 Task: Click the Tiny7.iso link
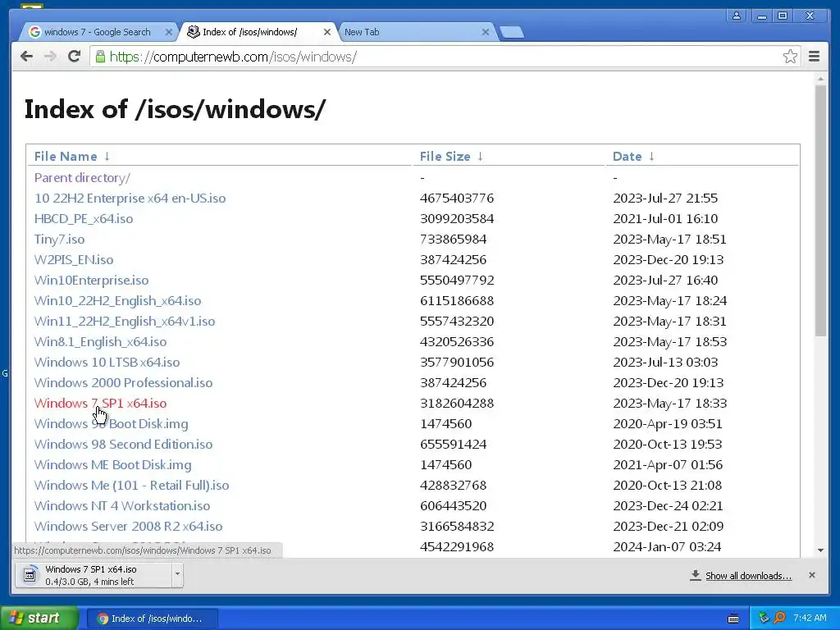[x=59, y=239]
